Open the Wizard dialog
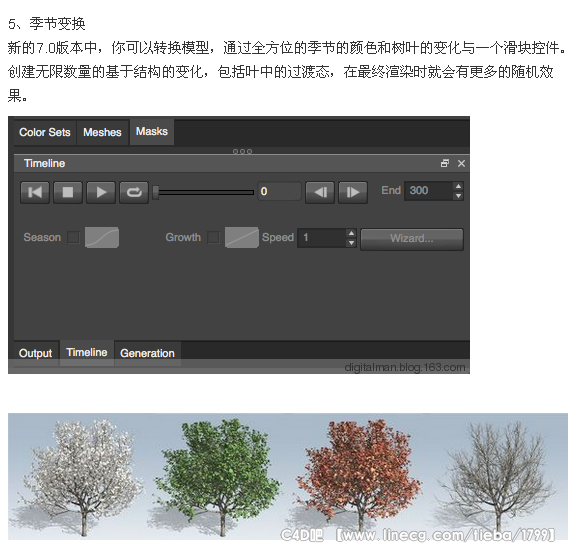 click(412, 239)
